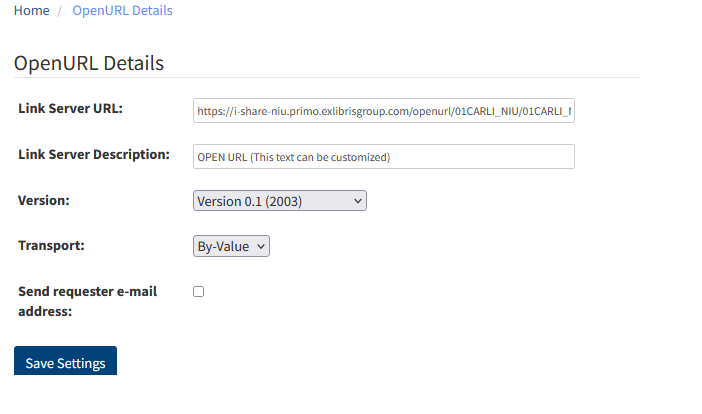Click the large OpenURL Details page heading
The image size is (702, 414).
pyautogui.click(x=89, y=63)
